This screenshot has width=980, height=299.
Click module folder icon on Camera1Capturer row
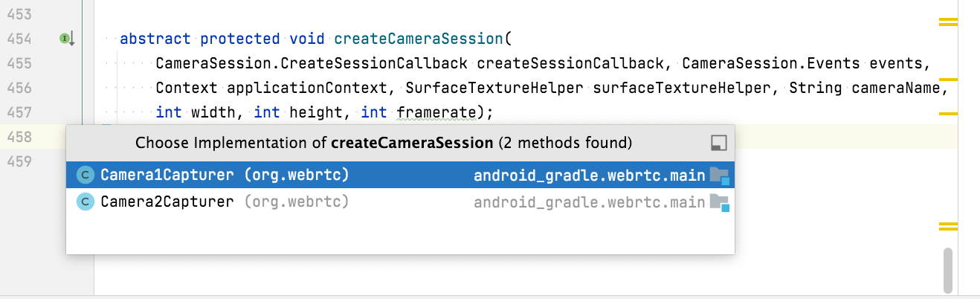[x=719, y=176]
